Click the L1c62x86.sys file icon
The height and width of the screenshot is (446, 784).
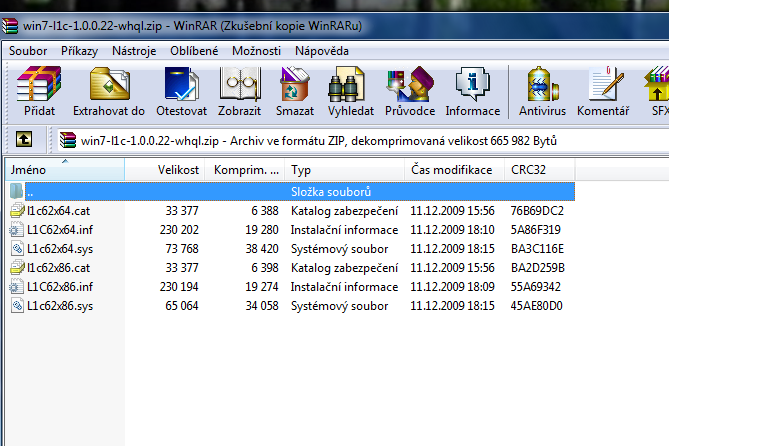[x=17, y=306]
